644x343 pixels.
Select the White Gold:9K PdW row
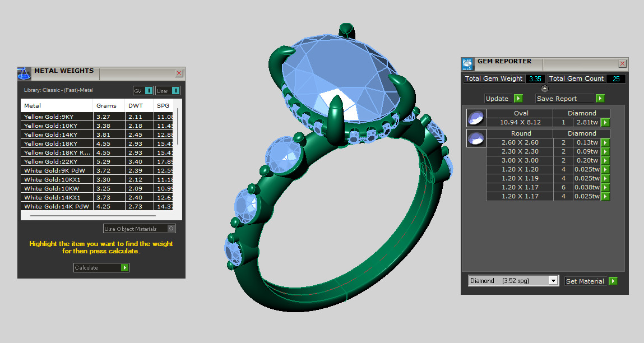point(97,170)
